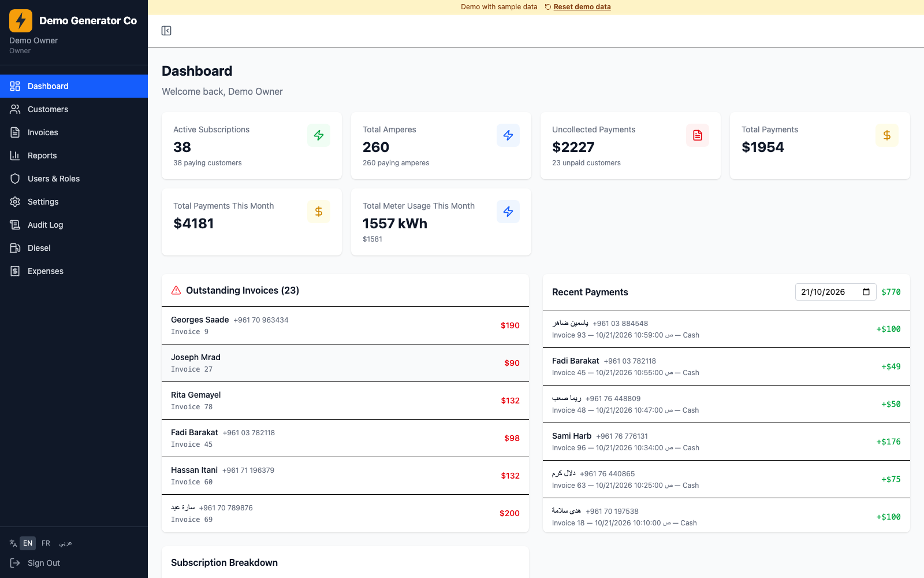Collapse the sidebar with the panel icon

point(166,31)
